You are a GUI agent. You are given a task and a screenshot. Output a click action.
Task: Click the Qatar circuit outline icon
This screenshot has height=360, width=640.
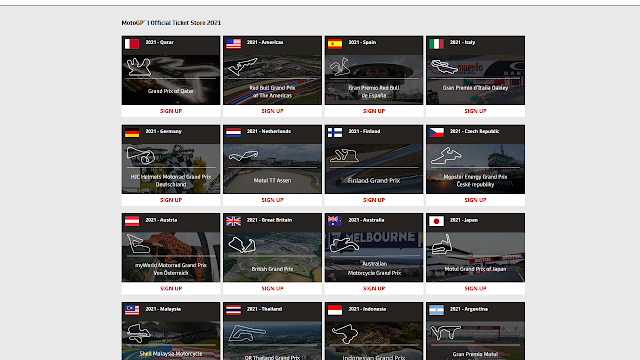coord(139,67)
